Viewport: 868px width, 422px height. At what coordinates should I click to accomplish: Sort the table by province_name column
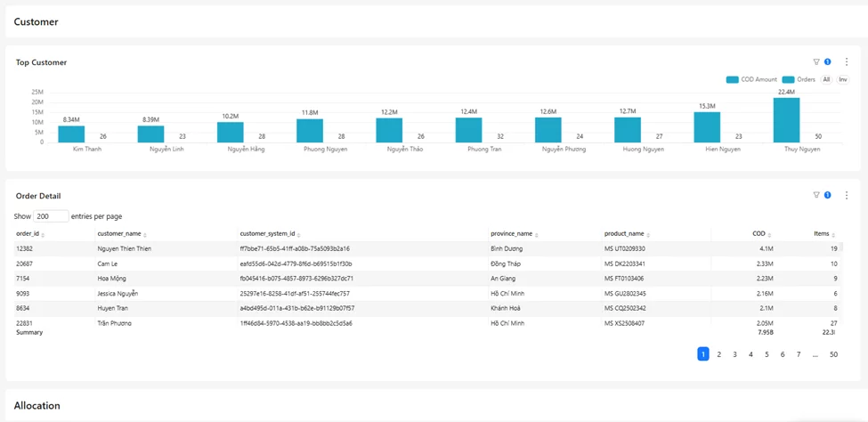(x=515, y=234)
